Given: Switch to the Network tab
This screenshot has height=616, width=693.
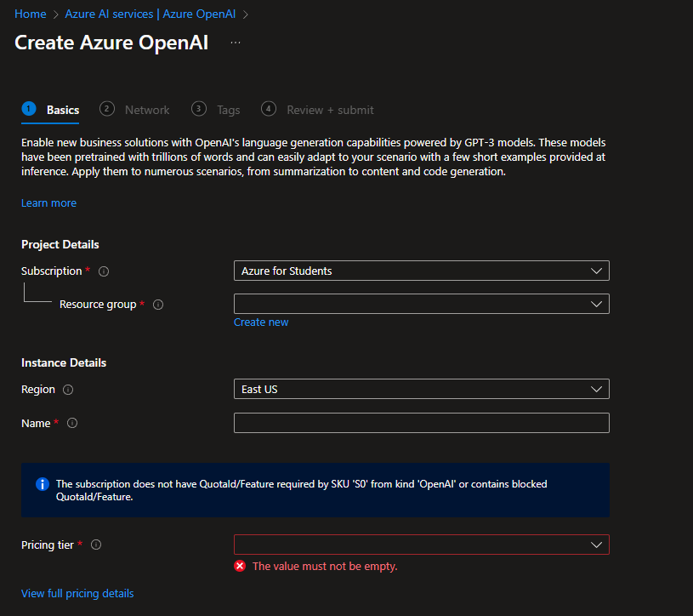Looking at the screenshot, I should click(147, 109).
